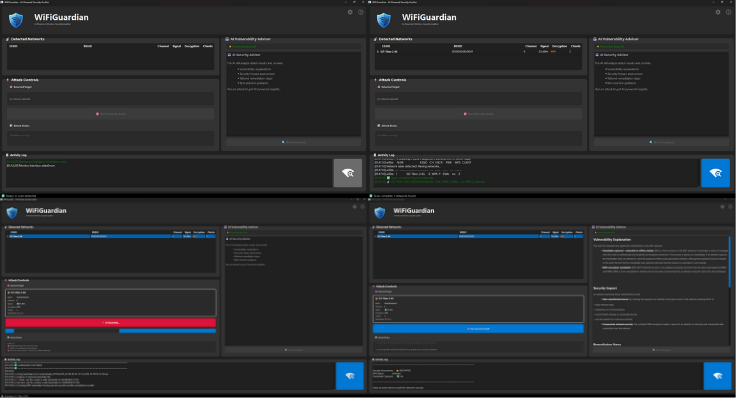Open help icon in the empty-network-list window
The width and height of the screenshot is (736, 398).
(x=360, y=12)
